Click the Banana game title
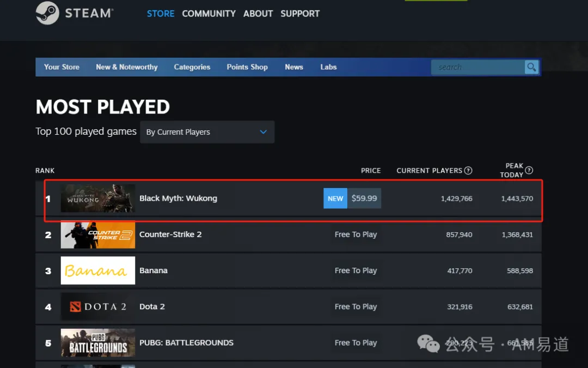 click(154, 270)
